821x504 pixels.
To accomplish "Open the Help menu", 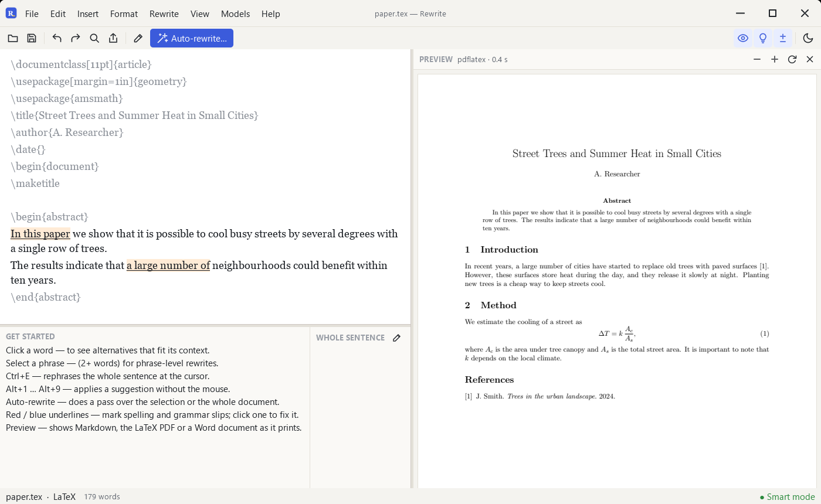I will click(271, 13).
